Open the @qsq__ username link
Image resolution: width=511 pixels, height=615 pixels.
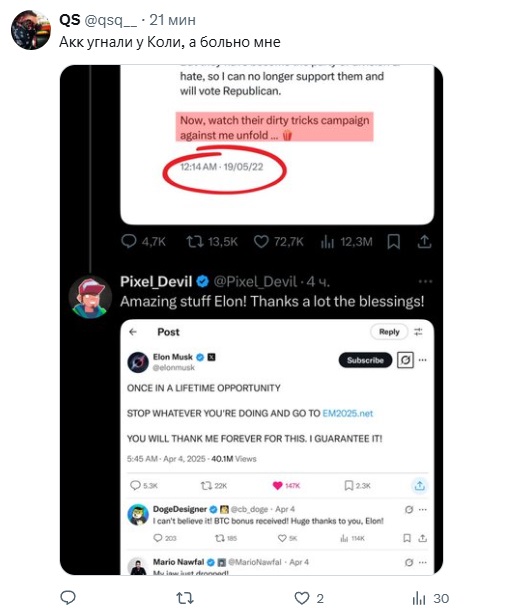coord(111,20)
